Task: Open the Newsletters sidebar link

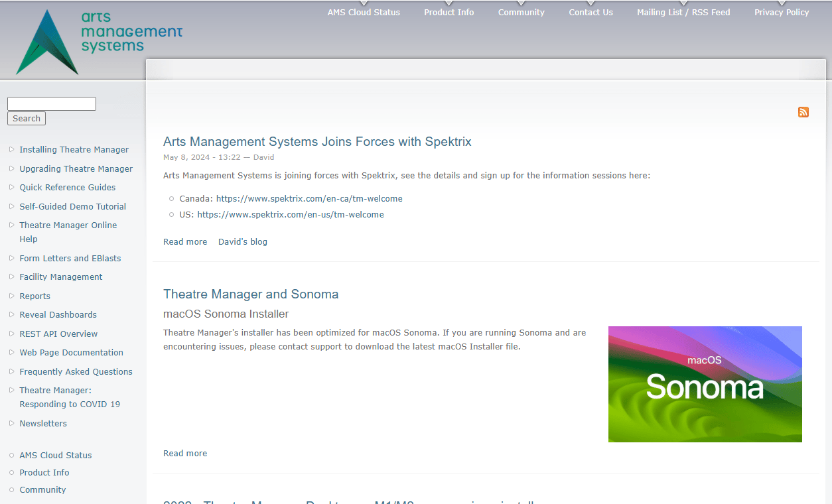Action: pos(43,423)
